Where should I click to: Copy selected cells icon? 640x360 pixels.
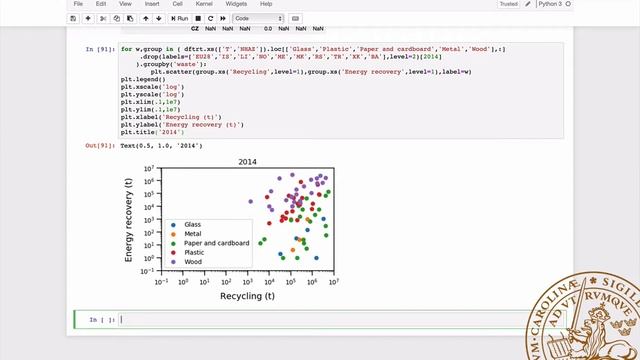click(x=117, y=18)
